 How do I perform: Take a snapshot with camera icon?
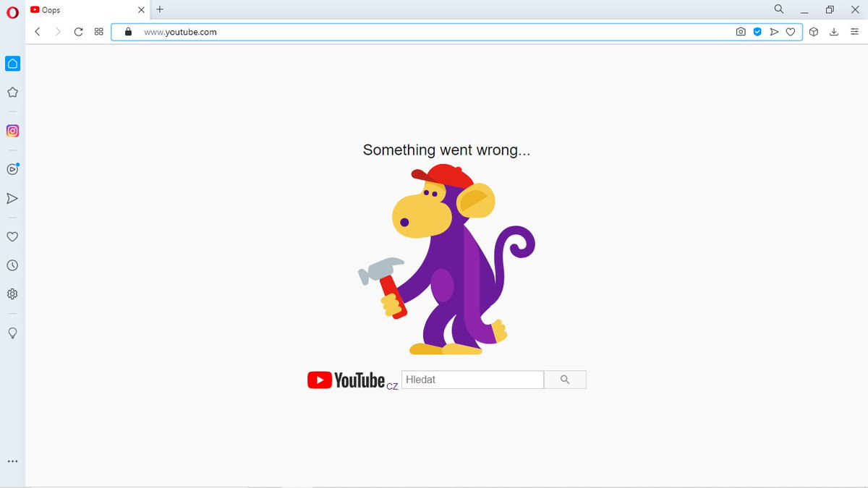click(741, 32)
